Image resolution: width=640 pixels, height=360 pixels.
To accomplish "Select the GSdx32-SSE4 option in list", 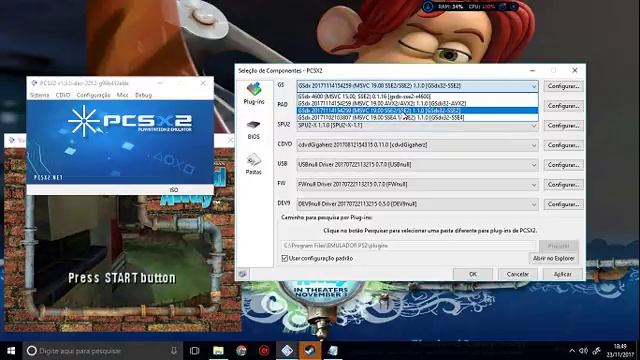I will [417, 118].
